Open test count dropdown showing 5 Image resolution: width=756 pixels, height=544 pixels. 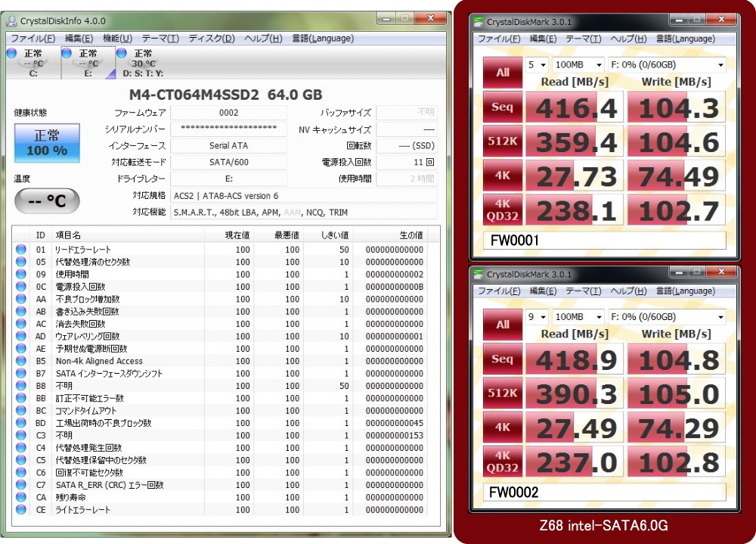click(537, 64)
